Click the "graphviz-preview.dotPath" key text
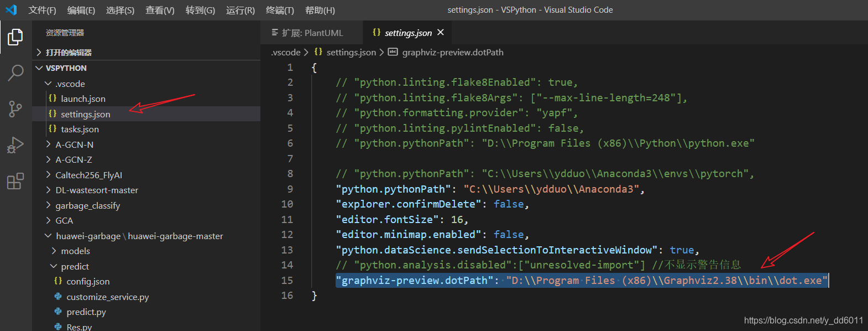This screenshot has height=331, width=868. (415, 280)
